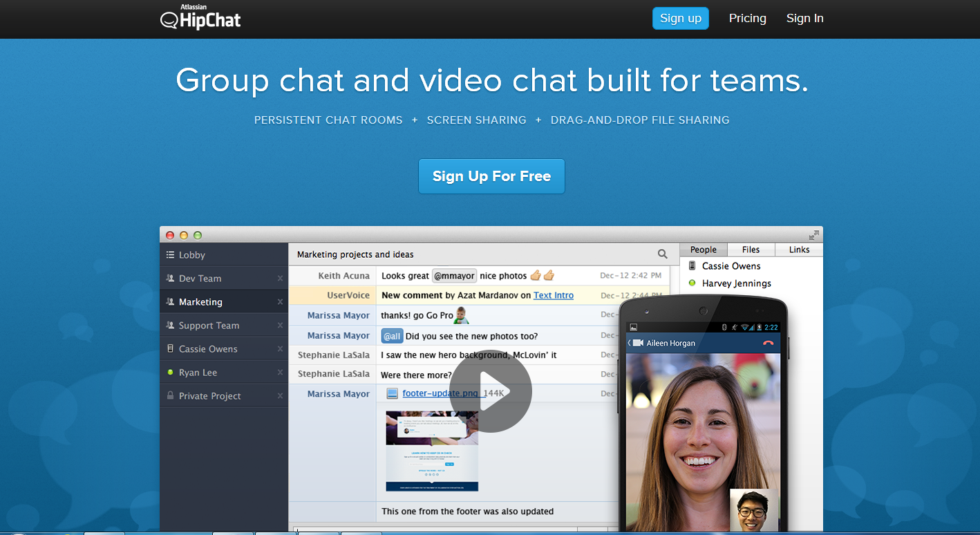Switch to the Links tab

(x=799, y=250)
